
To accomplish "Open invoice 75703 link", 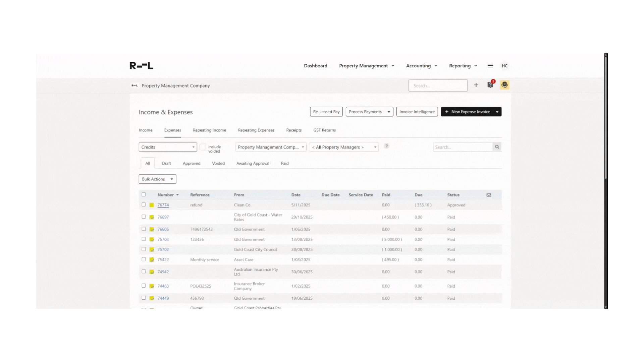I will click(x=163, y=239).
